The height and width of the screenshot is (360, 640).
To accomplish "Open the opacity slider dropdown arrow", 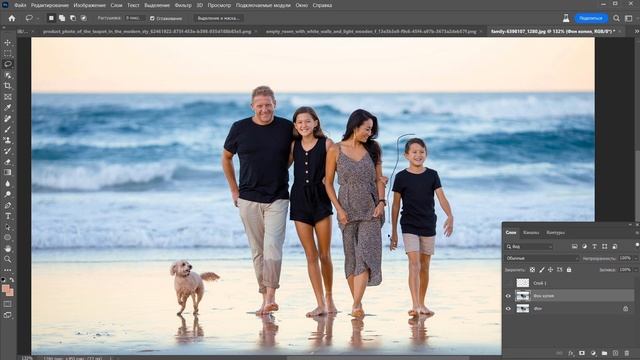I will point(636,258).
